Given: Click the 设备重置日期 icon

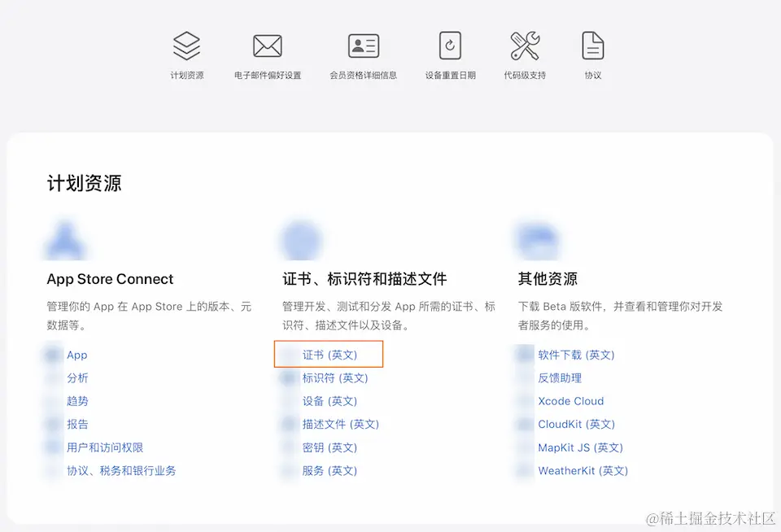Looking at the screenshot, I should 450,46.
